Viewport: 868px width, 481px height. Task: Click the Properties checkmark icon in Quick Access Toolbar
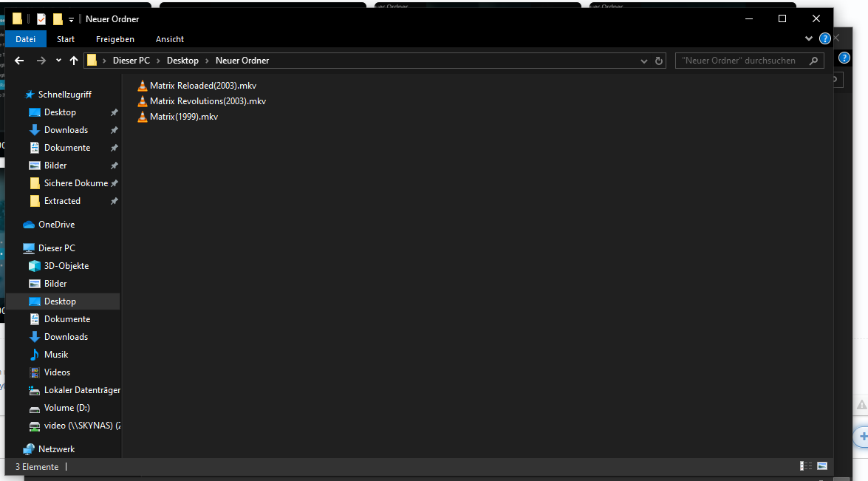tap(41, 18)
